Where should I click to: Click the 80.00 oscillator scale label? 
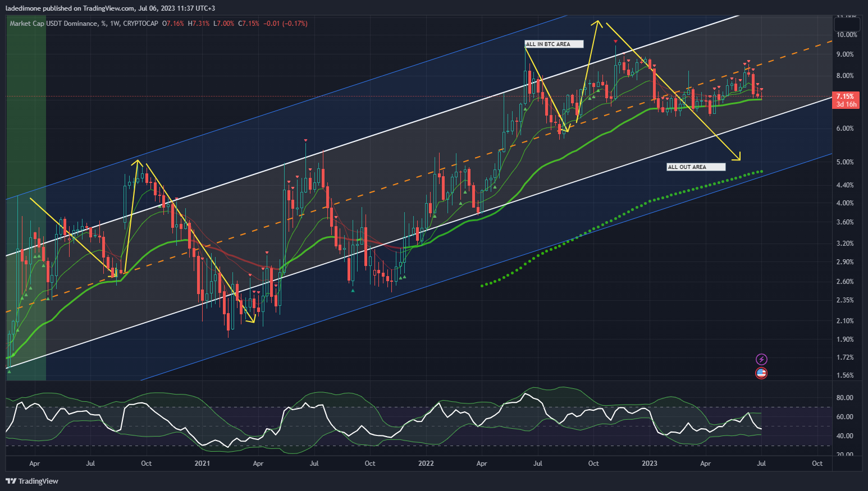[845, 398]
